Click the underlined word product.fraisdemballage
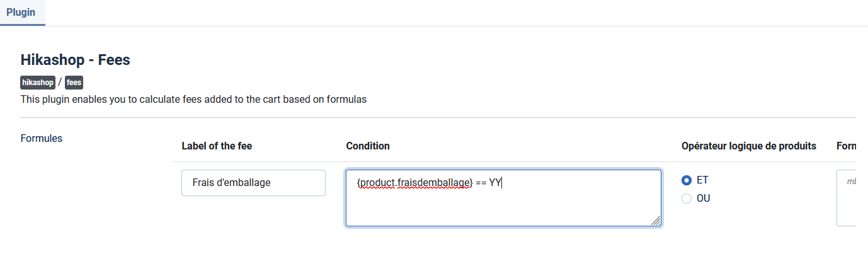868x256 pixels. (x=415, y=183)
